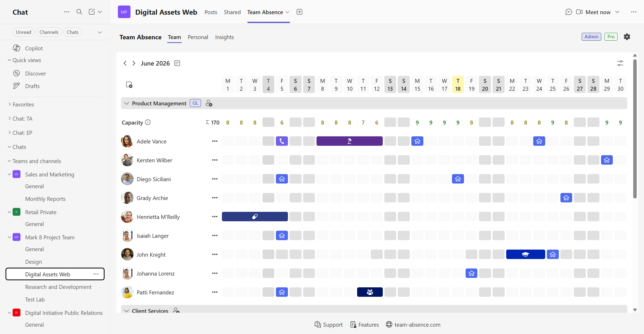Click the Pro badge

611,37
